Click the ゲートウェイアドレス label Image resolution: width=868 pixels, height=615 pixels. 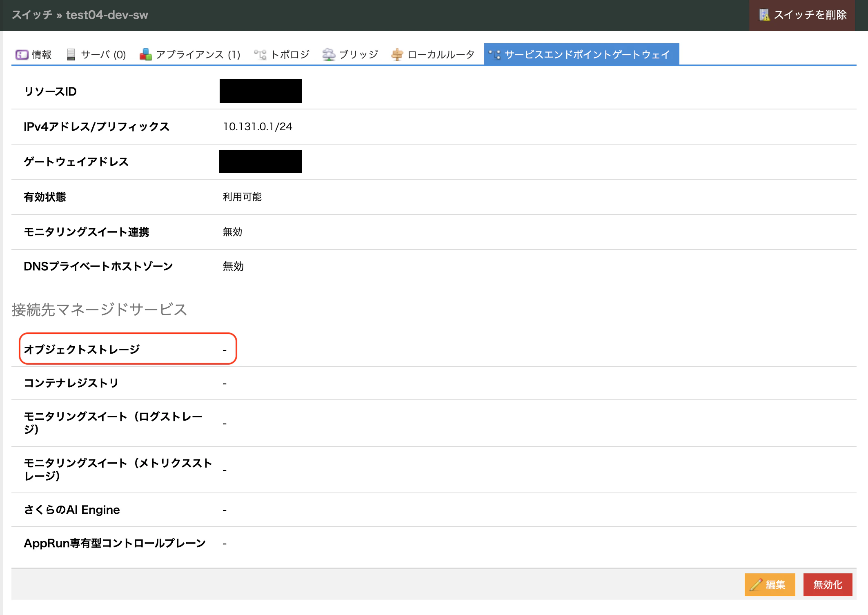pyautogui.click(x=76, y=162)
